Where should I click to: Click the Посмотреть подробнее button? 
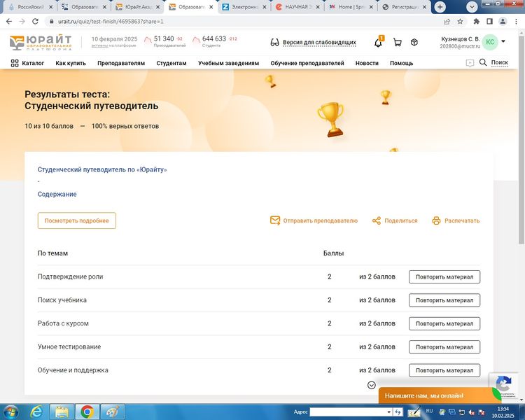(77, 220)
